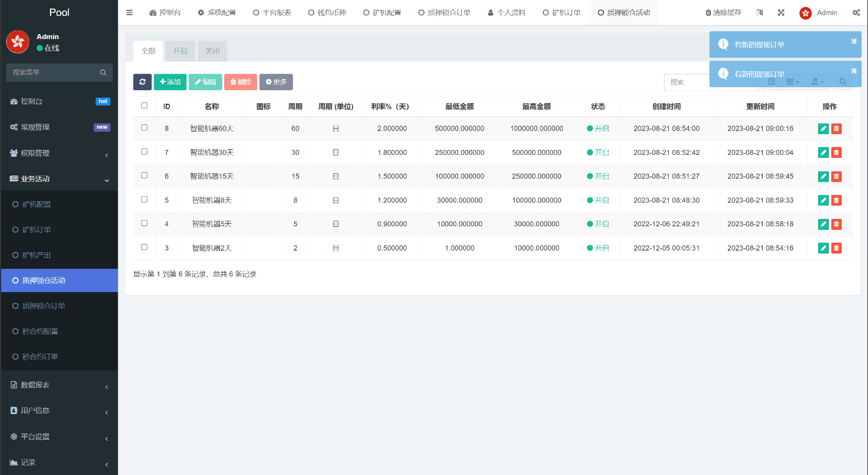Click the sidebar search magnifier icon
868x475 pixels.
(103, 73)
